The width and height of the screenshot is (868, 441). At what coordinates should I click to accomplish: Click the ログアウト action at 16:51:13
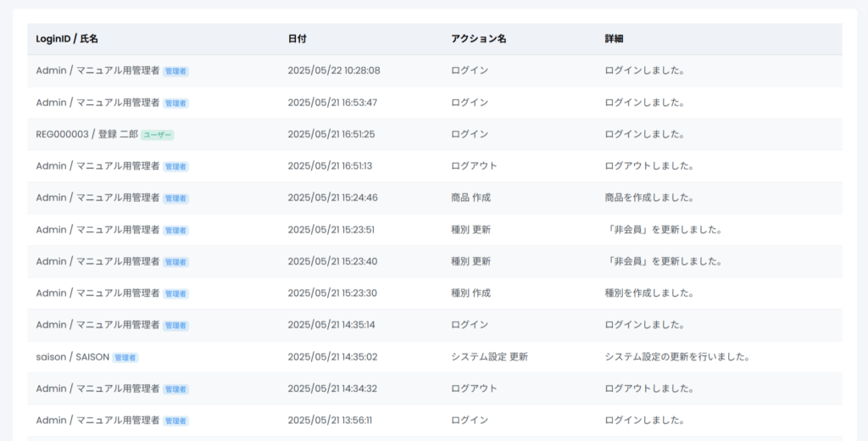pyautogui.click(x=474, y=166)
